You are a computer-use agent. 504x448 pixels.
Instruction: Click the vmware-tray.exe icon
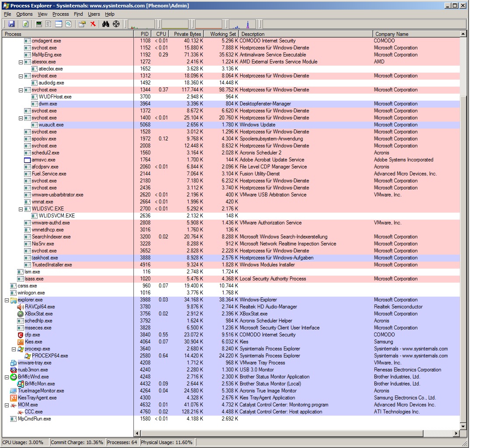13,363
